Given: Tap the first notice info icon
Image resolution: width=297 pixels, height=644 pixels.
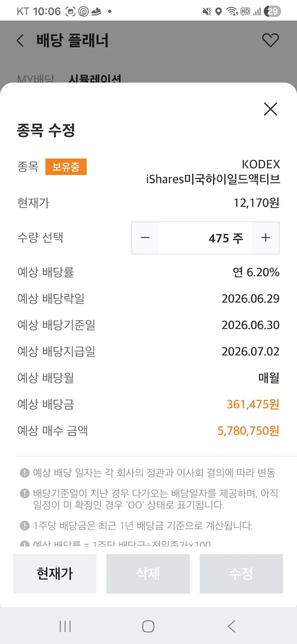Looking at the screenshot, I should (x=25, y=473).
